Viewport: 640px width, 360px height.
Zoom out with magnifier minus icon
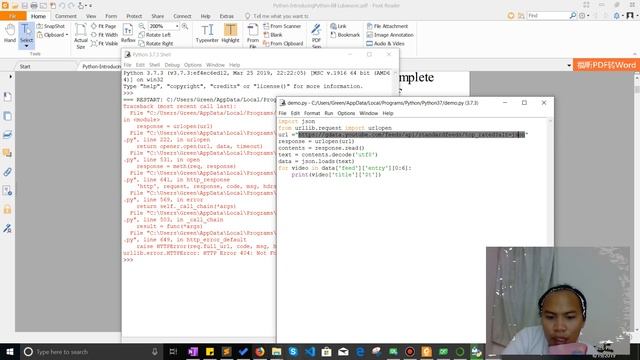pyautogui.click(x=142, y=26)
